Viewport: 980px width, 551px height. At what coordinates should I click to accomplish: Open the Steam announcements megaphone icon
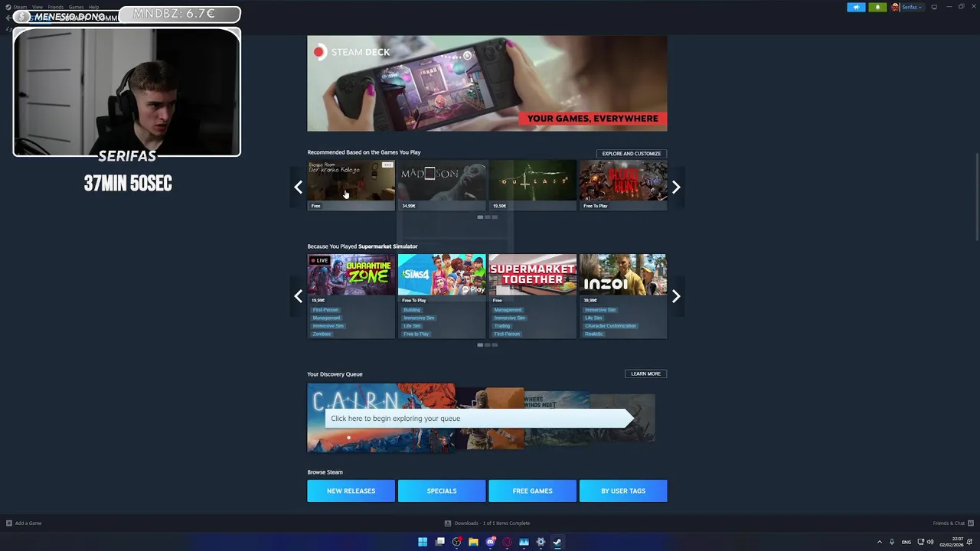click(856, 7)
